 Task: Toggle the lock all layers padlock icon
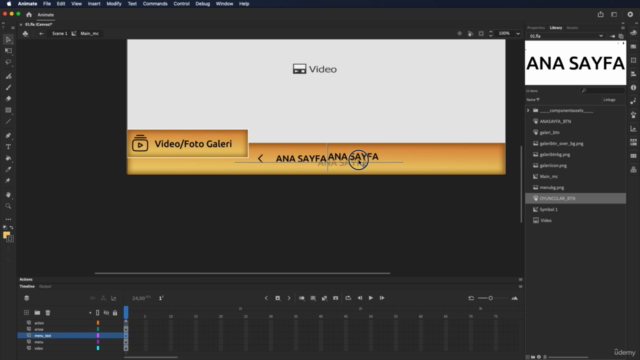(115, 313)
